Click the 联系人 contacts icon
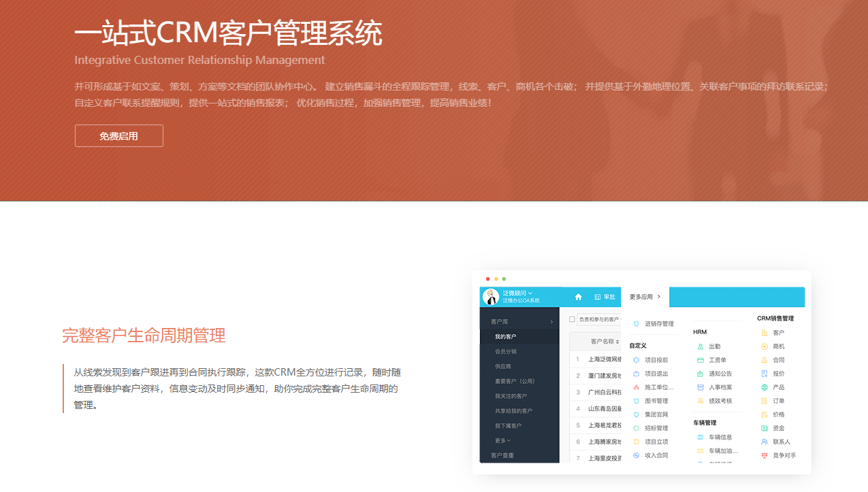The image size is (868, 492). tap(765, 442)
